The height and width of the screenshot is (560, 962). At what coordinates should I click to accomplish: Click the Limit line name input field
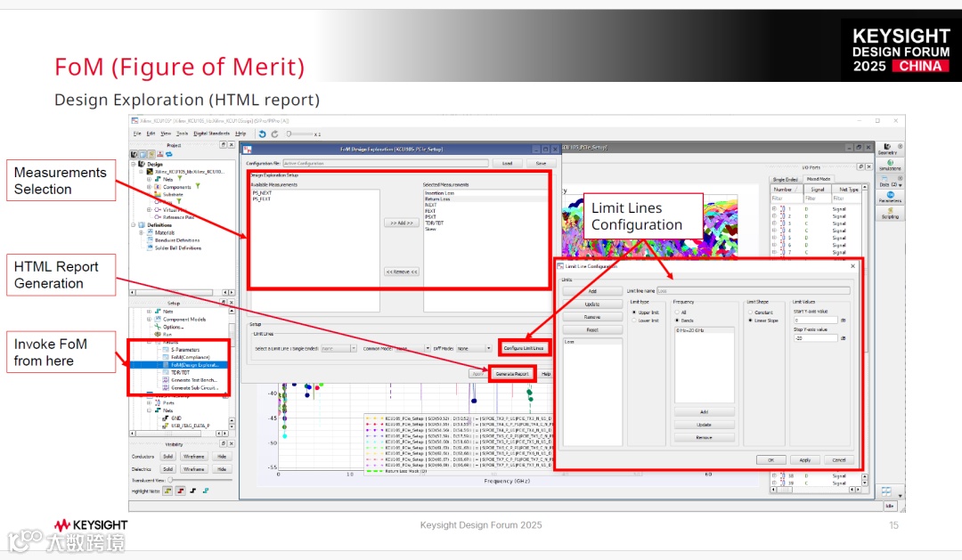(754, 291)
